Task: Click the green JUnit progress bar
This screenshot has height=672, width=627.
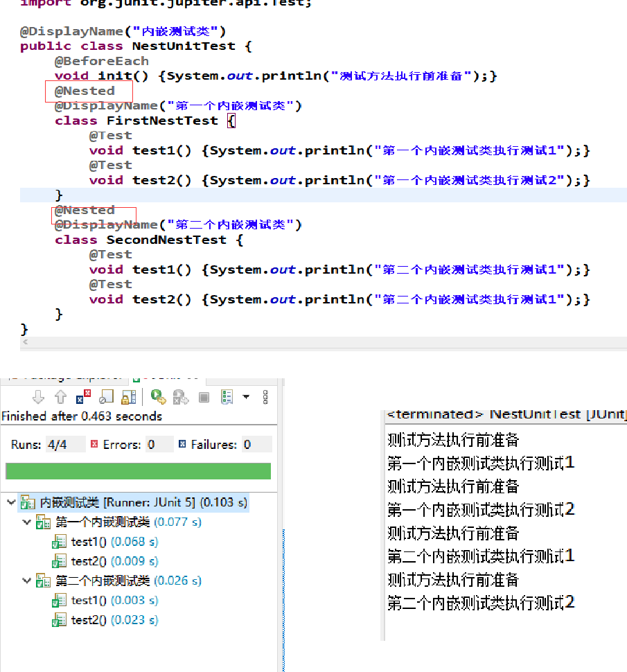Action: [x=138, y=470]
